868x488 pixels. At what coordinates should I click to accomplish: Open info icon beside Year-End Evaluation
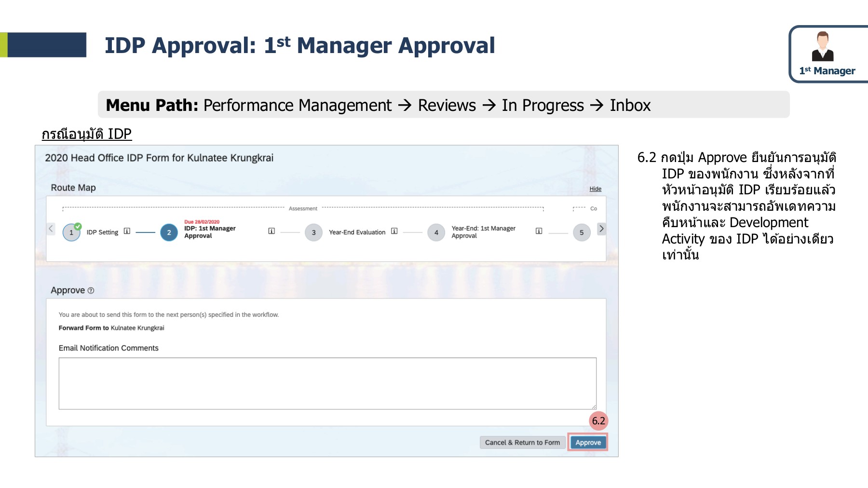click(394, 231)
